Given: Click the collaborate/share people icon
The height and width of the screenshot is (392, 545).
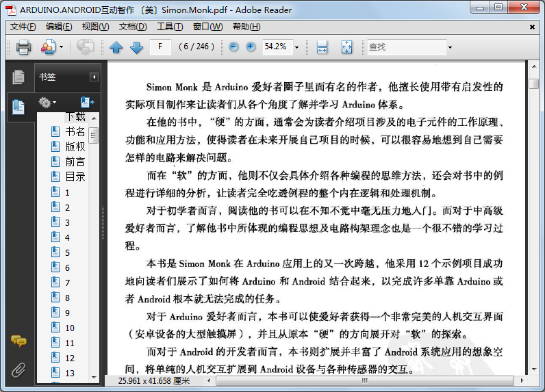Looking at the screenshot, I should point(49,47).
